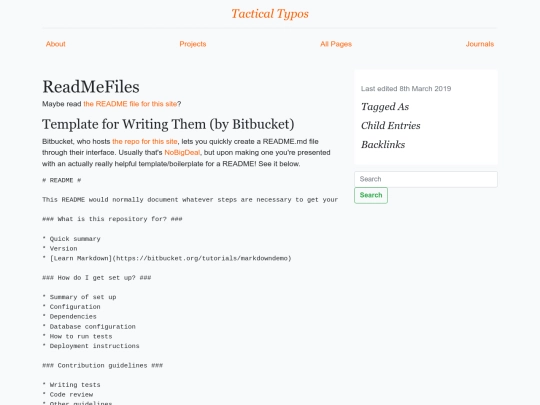This screenshot has width=540, height=405.
Task: Click the 'Child Entries' sidebar heading
Action: coord(391,126)
